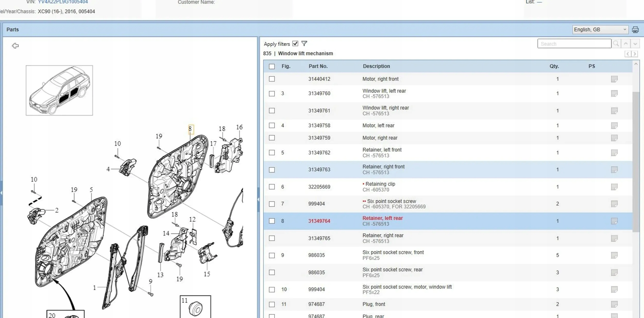This screenshot has width=644, height=318.
Task: Sort by Part No. column header
Action: coord(318,66)
